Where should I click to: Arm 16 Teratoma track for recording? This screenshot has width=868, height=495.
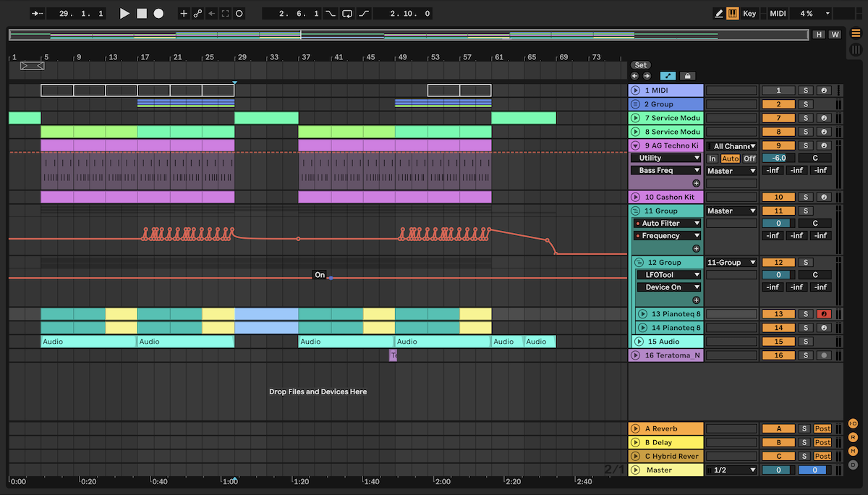[824, 355]
